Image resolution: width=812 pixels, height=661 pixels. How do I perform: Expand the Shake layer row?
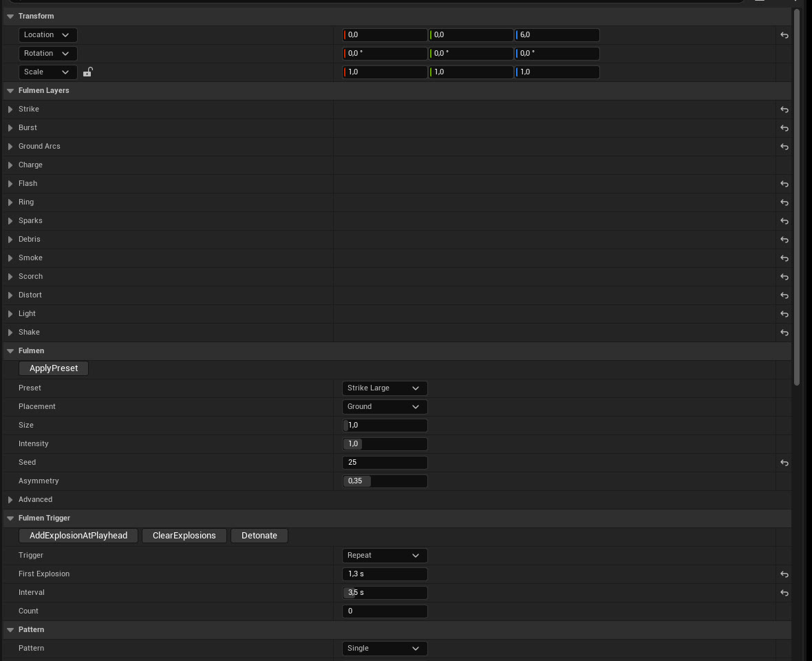coord(10,333)
